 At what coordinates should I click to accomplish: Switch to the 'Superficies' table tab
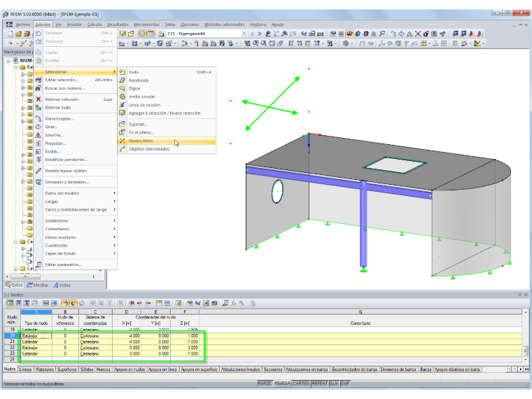pyautogui.click(x=66, y=370)
